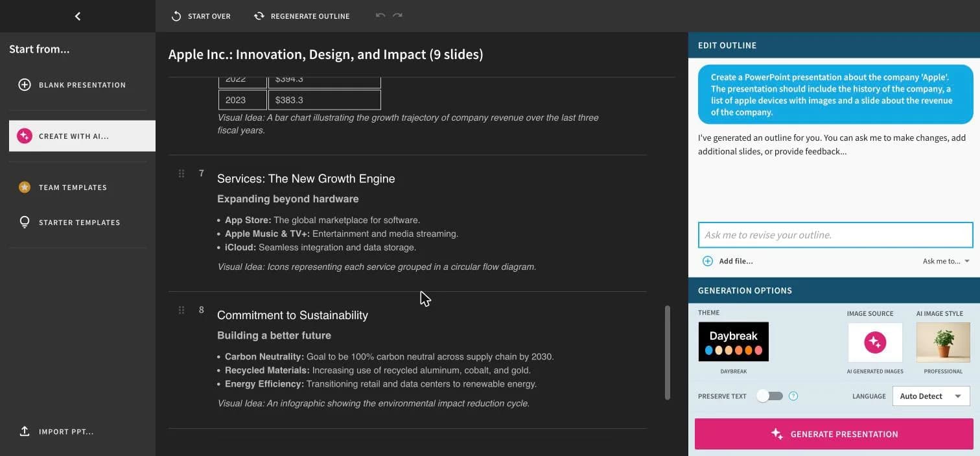This screenshot has width=980, height=456.
Task: Click subtitle Expanding beyond hardware
Action: pos(288,199)
